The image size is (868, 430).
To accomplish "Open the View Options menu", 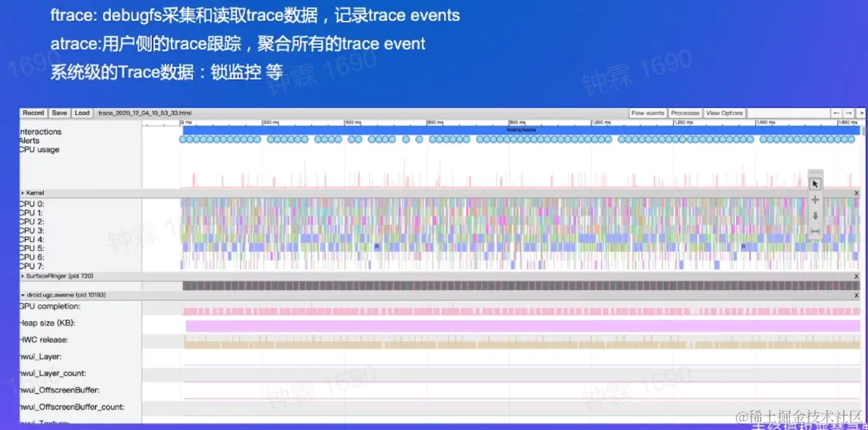I will click(x=724, y=113).
